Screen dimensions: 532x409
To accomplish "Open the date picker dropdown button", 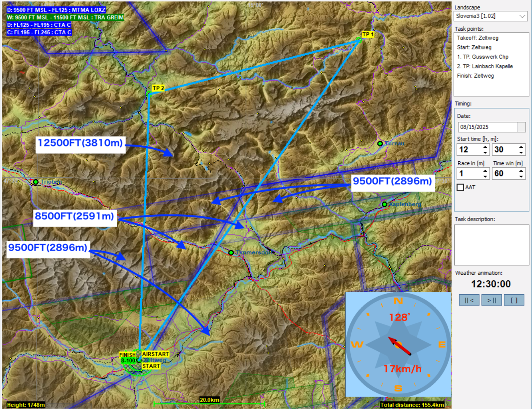I will [521, 127].
